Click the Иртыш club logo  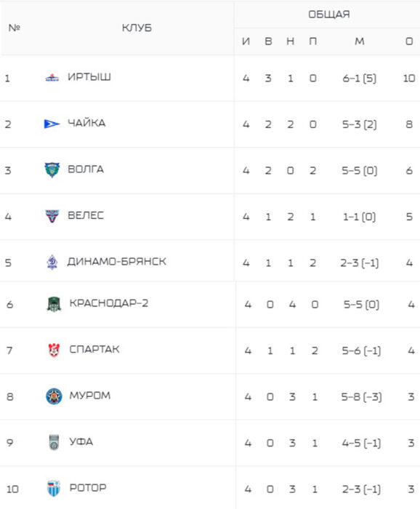click(52, 78)
